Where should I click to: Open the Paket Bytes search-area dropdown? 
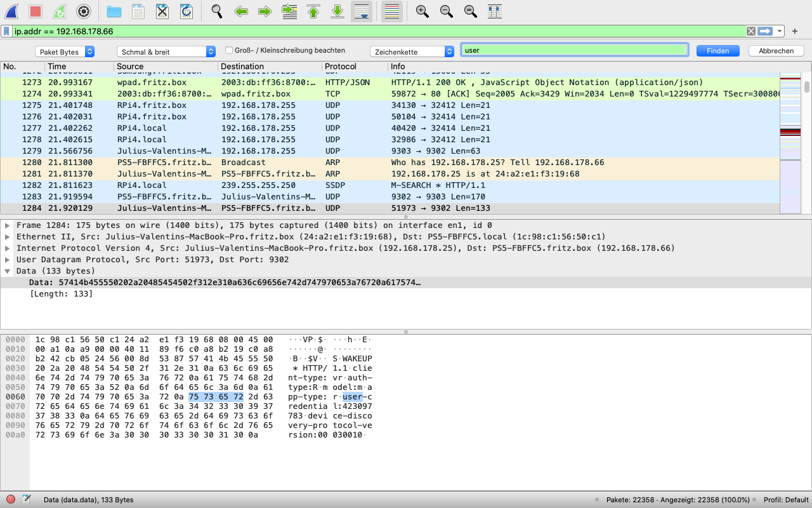point(65,51)
